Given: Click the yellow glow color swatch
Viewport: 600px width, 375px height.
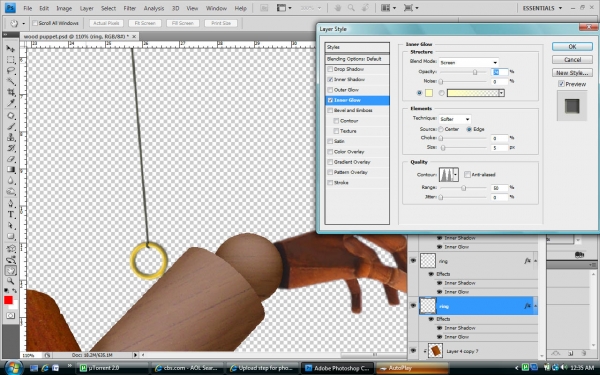Looking at the screenshot, I should coord(429,93).
